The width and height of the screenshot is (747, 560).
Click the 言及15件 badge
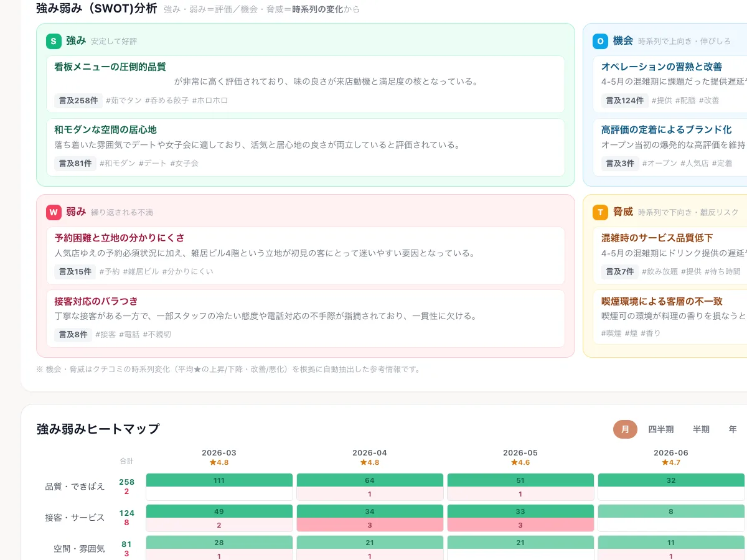click(75, 271)
